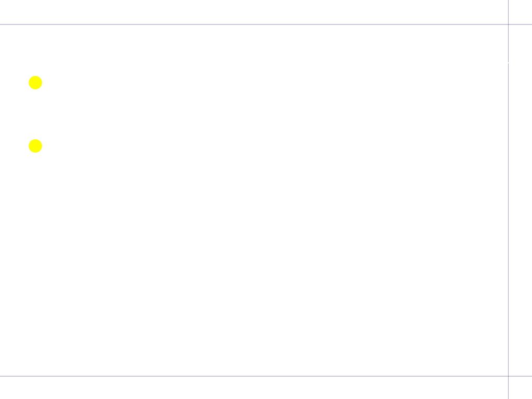This screenshot has width=532, height=399.
Task: Click the empty footer band below bottom line
Action: pyautogui.click(x=254, y=388)
